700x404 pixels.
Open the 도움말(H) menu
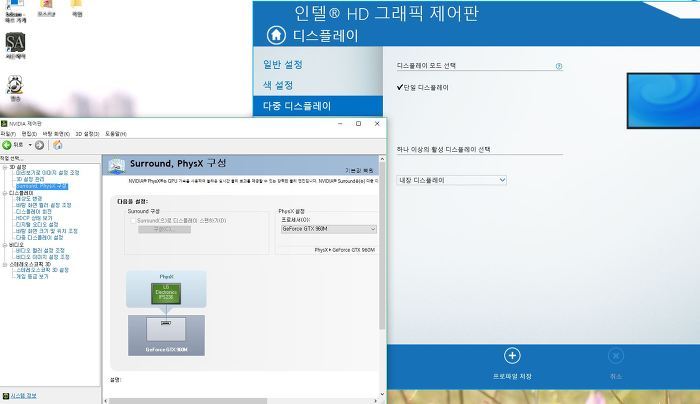click(116, 134)
